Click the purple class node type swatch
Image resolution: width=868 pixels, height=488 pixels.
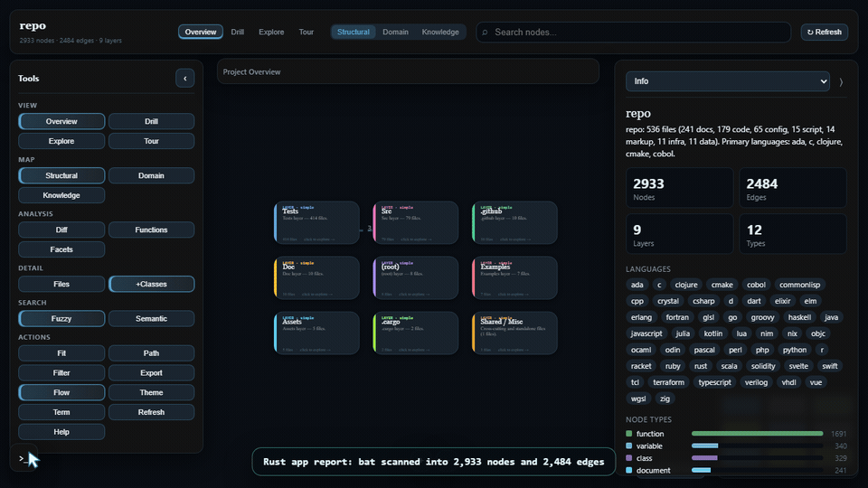tap(629, 458)
